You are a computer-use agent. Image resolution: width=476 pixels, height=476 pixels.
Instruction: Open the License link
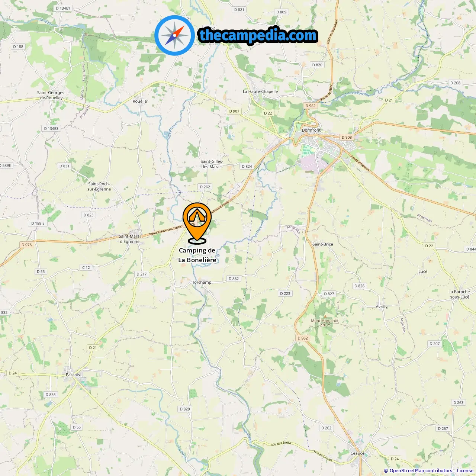point(465,471)
